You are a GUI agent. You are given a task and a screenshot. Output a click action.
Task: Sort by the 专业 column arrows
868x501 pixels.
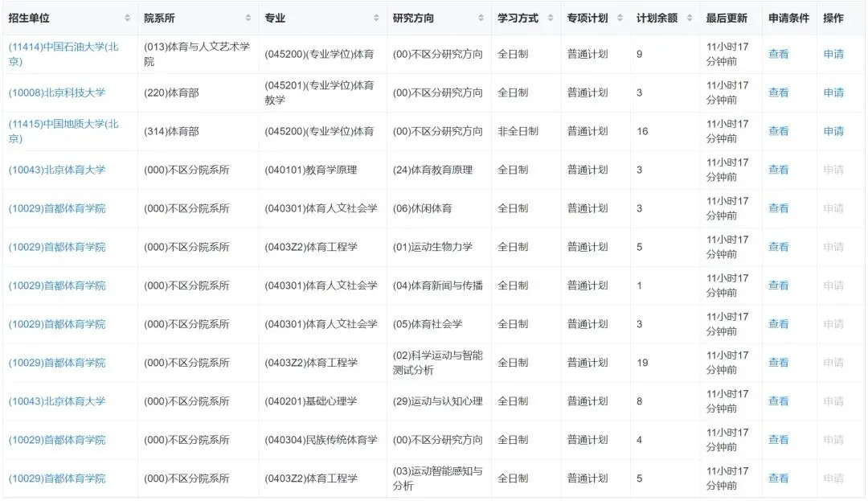[x=376, y=18]
